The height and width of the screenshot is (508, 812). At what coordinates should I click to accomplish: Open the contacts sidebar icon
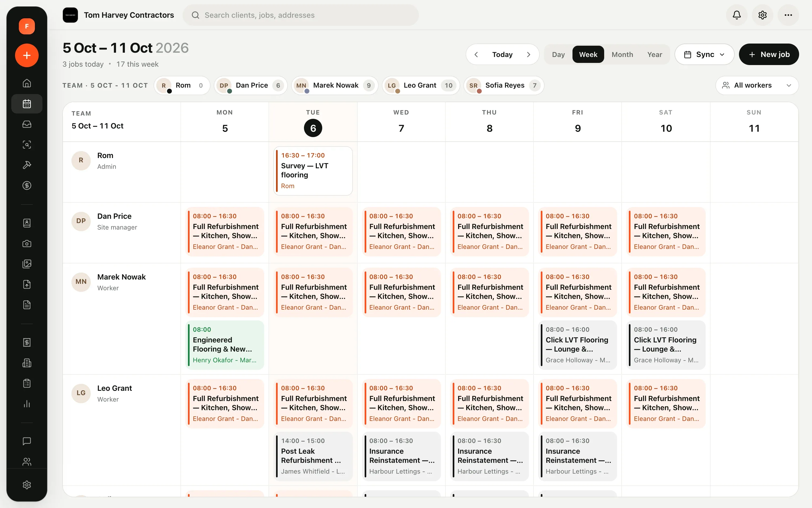[27, 223]
